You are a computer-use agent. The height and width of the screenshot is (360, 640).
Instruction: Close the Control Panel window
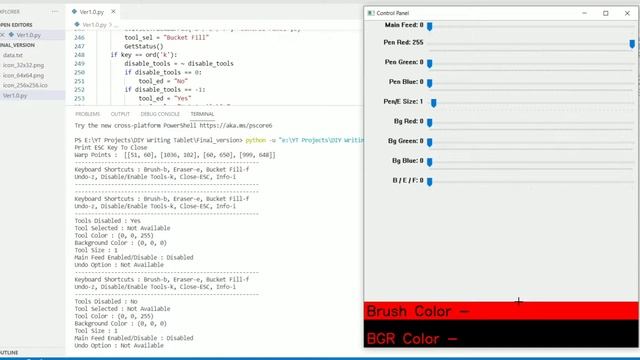coord(627,13)
